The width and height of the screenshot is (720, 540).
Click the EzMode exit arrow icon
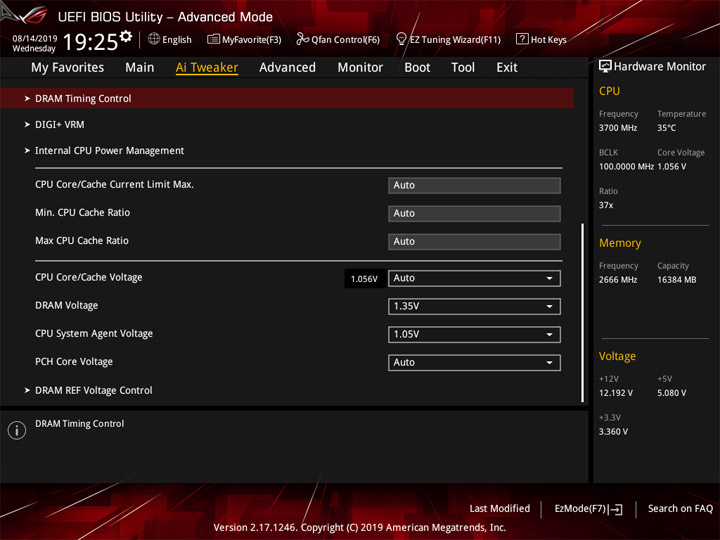coord(616,509)
